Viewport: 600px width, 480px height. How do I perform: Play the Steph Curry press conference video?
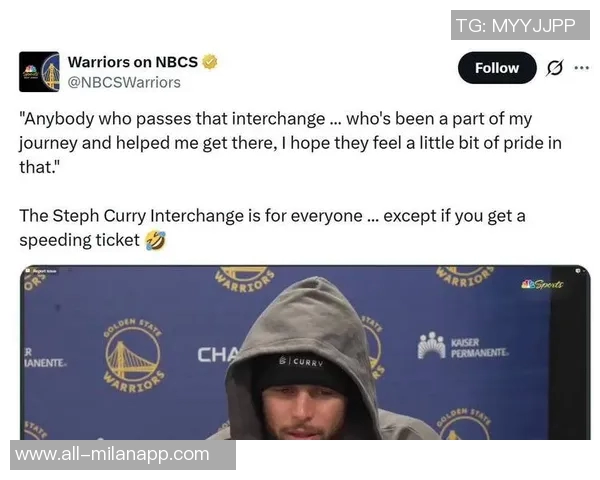[x=305, y=352]
